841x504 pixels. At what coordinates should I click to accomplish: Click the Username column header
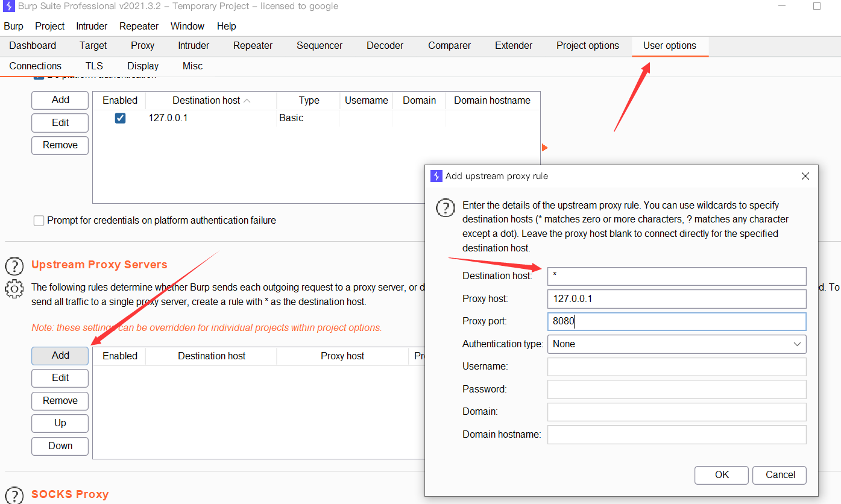[x=367, y=101]
